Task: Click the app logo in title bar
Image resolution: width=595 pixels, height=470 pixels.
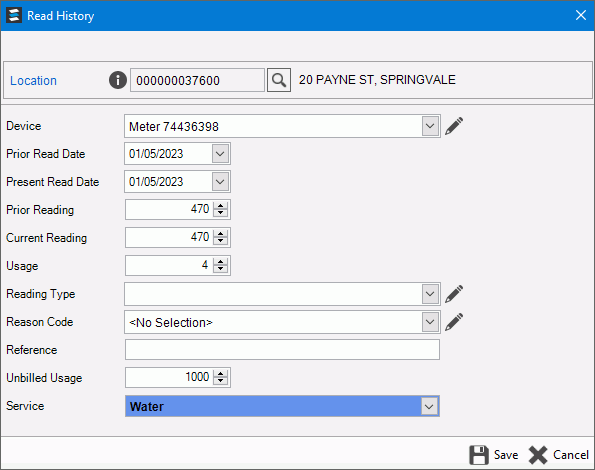Action: point(14,16)
